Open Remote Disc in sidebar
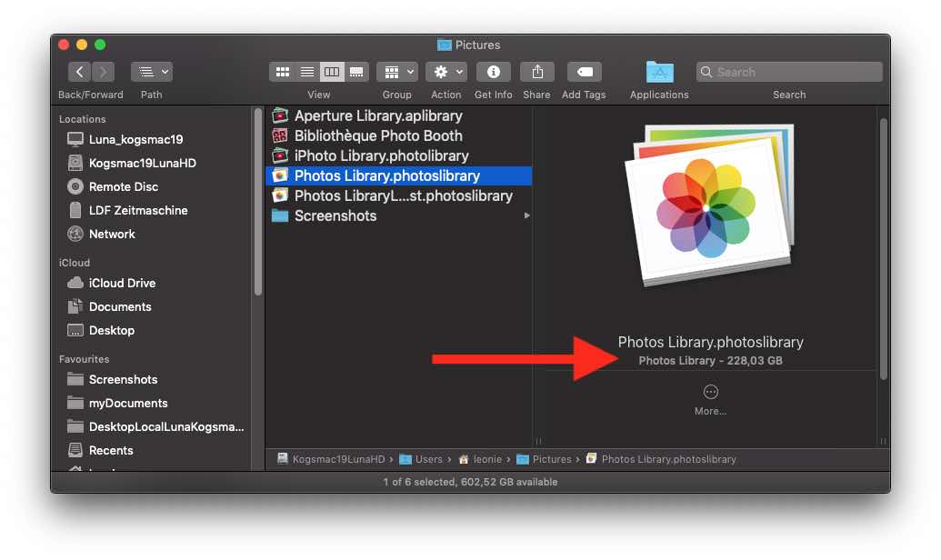Screen dimensions: 941x560 124,186
